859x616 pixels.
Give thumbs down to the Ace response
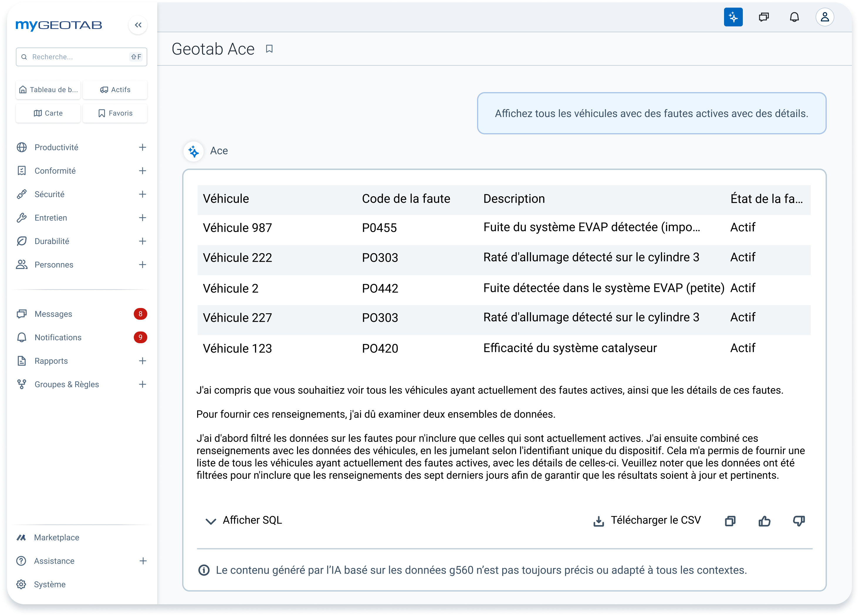[799, 521]
